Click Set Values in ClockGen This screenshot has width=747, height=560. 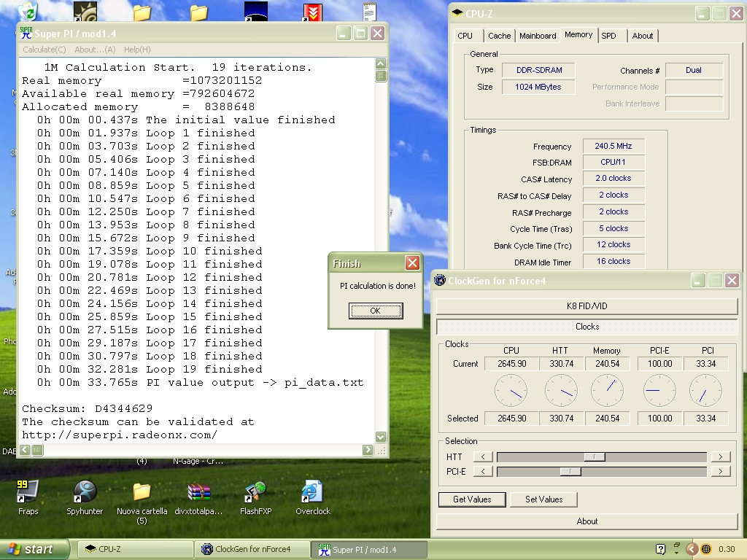(543, 499)
